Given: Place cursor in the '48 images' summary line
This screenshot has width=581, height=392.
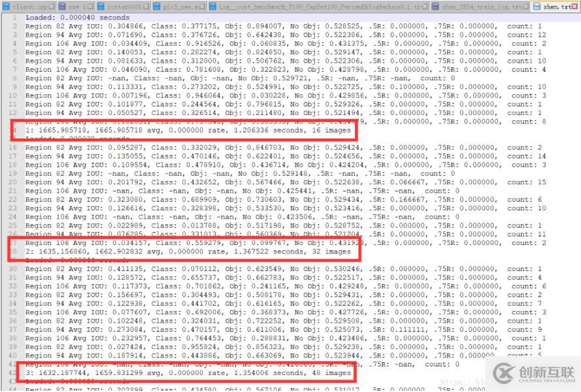Looking at the screenshot, I should pos(188,373).
